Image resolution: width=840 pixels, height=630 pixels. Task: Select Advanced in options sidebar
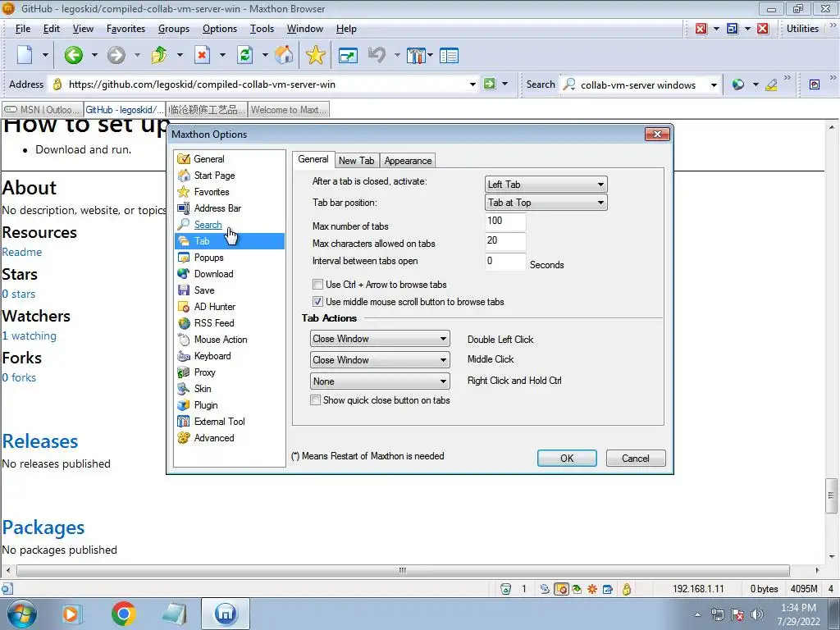tap(214, 438)
